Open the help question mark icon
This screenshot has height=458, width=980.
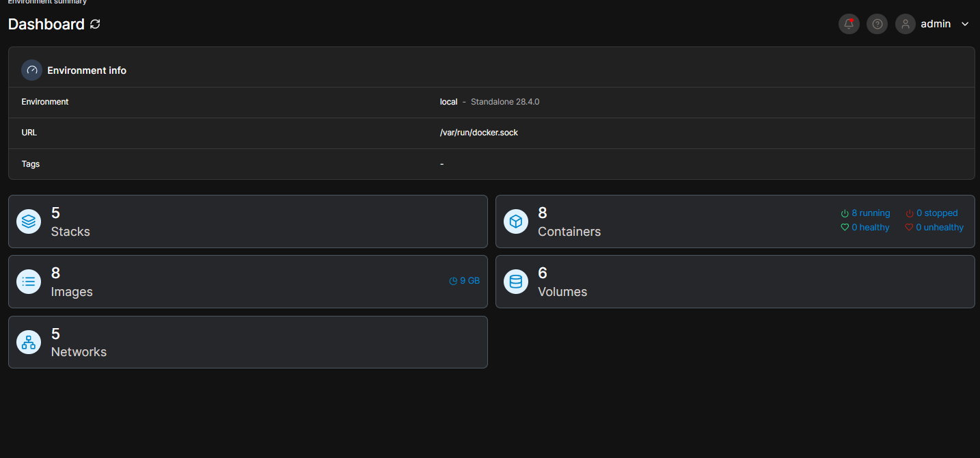pyautogui.click(x=877, y=24)
